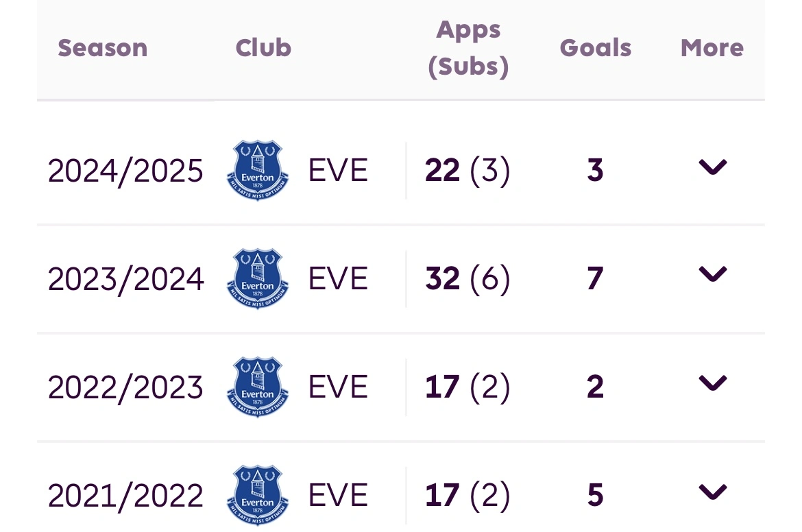Click the Everton crest in the 2024/2025 row
Image resolution: width=802 pixels, height=532 pixels.
point(258,171)
